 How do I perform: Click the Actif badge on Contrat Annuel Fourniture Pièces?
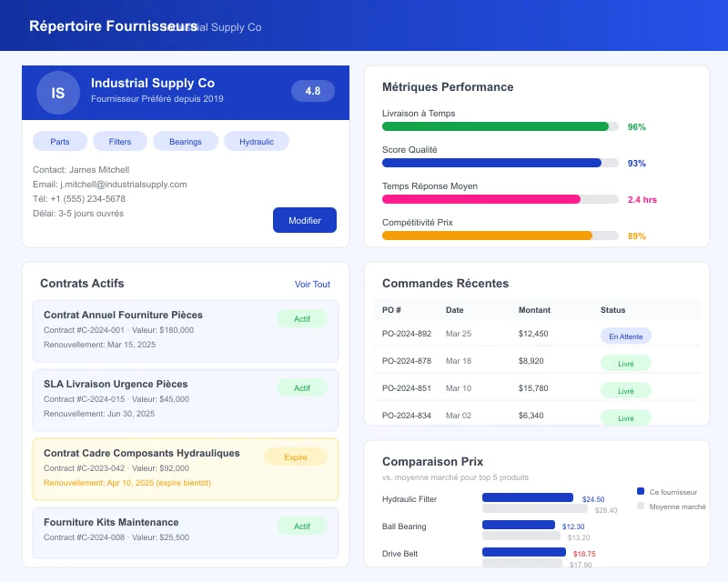(300, 318)
